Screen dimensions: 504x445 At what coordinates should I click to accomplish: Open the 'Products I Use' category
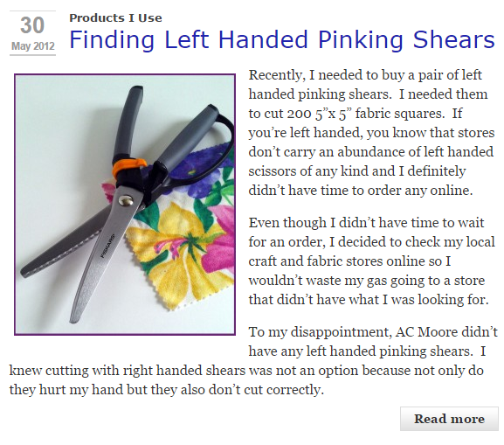click(115, 18)
